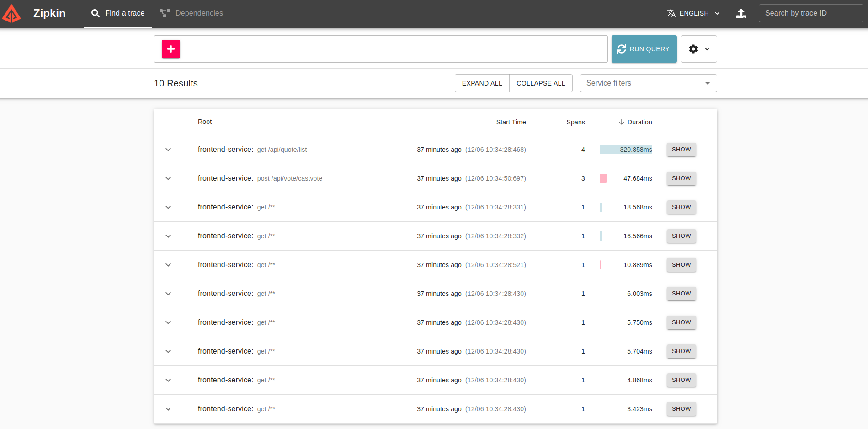868x429 pixels.
Task: Click the pink 47.684ms duration bar
Action: (603, 178)
